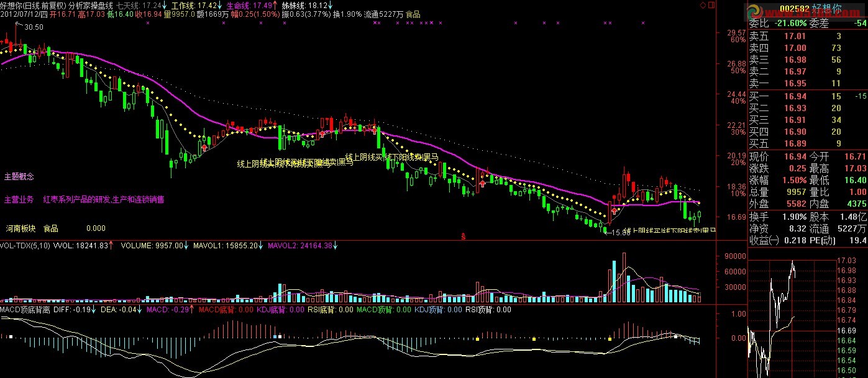Click the 食品 sector tag in the header line

click(x=413, y=14)
